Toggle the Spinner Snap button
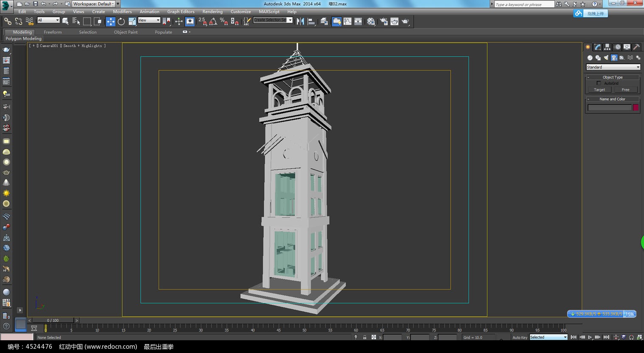 [234, 21]
